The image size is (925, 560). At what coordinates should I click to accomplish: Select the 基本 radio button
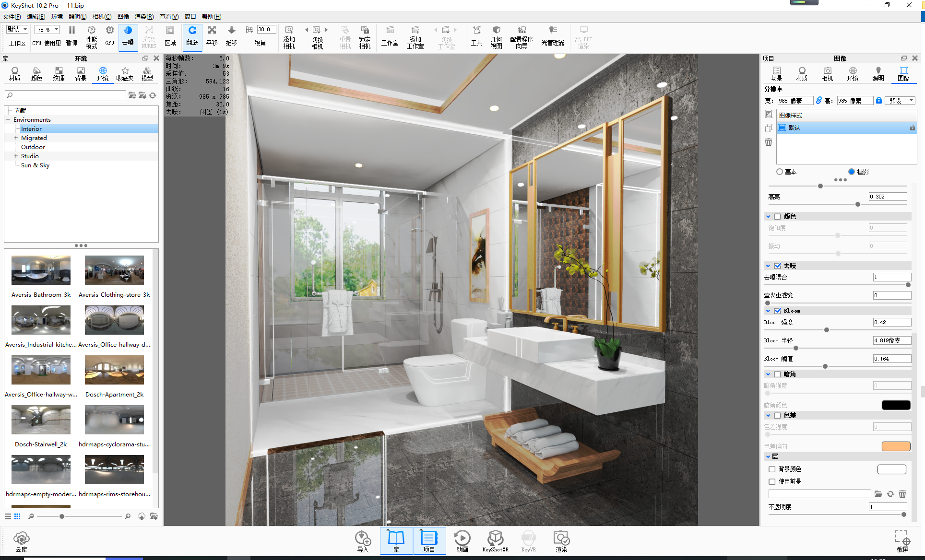point(780,172)
